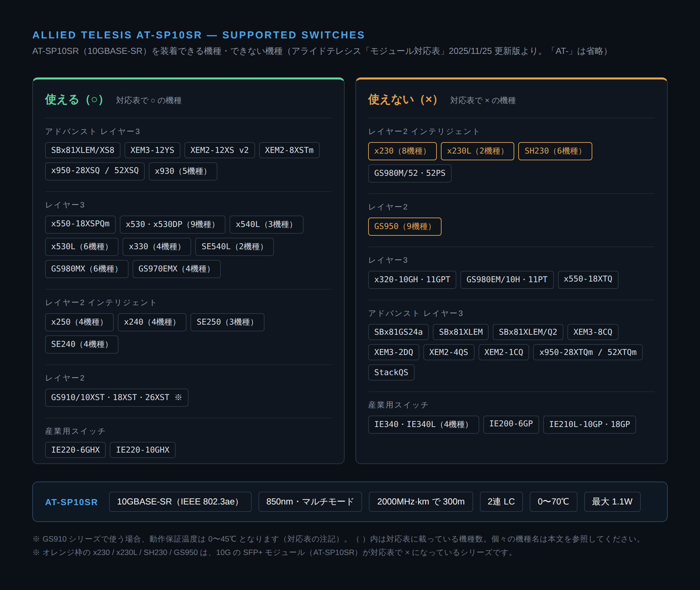The width and height of the screenshot is (700, 590).
Task: Select the SBx81XLEM/Q2 chip
Action: click(x=528, y=332)
